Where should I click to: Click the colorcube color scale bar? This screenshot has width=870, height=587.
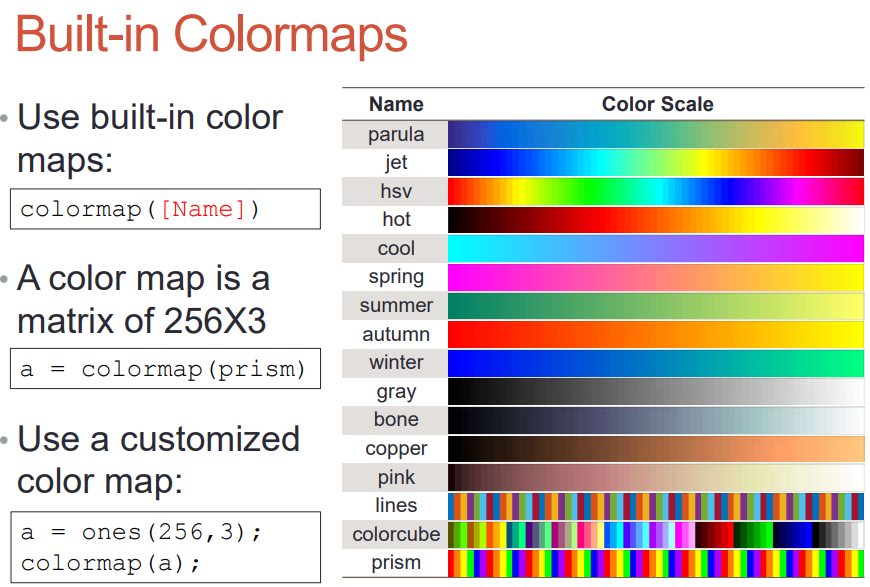[656, 534]
